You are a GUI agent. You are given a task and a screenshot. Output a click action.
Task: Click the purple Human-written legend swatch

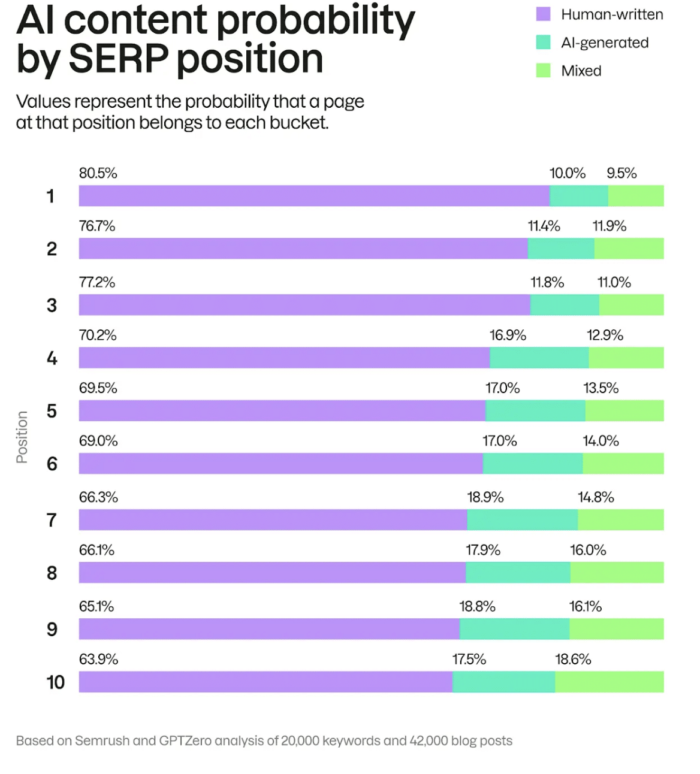(543, 14)
